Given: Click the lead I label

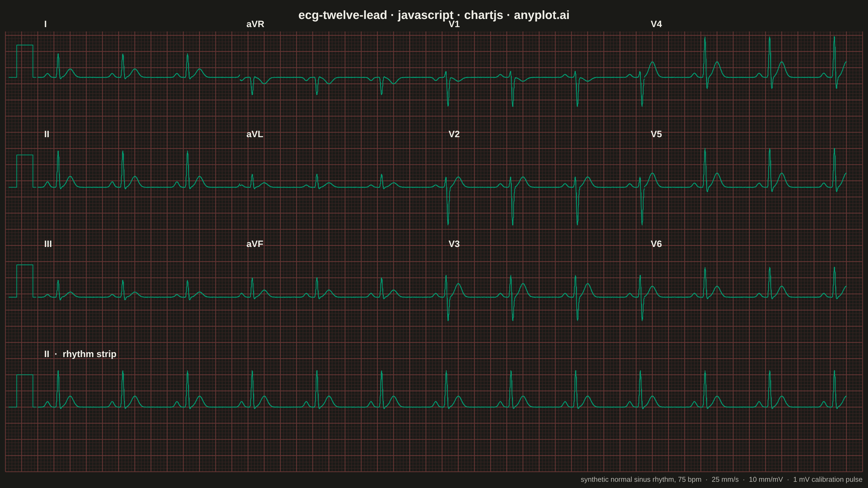Looking at the screenshot, I should coord(46,24).
